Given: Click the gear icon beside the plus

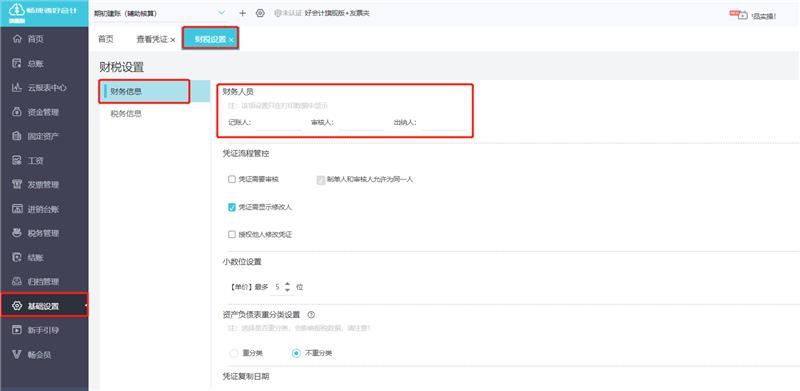Looking at the screenshot, I should click(x=260, y=13).
